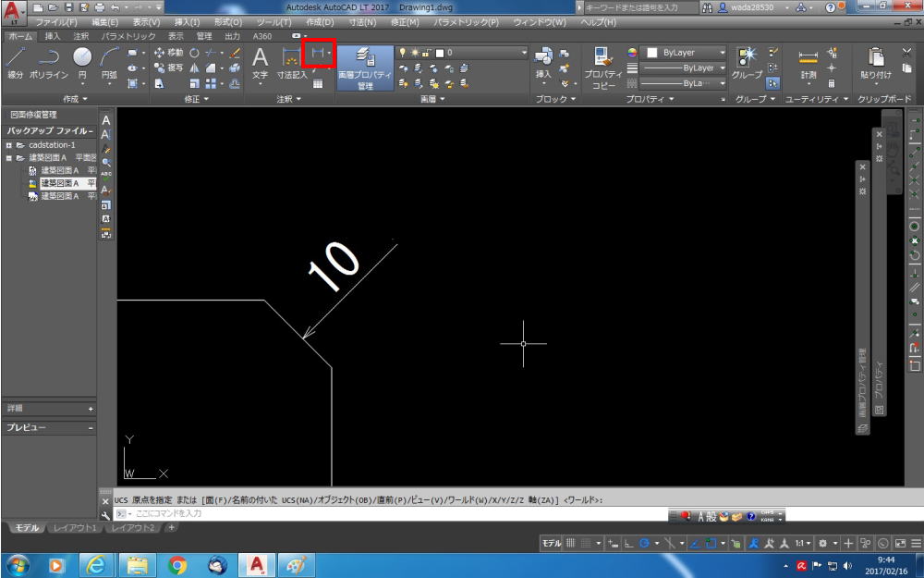Click the white layer color swatch next to 0
Viewport: 924px width, 578px height.
440,53
